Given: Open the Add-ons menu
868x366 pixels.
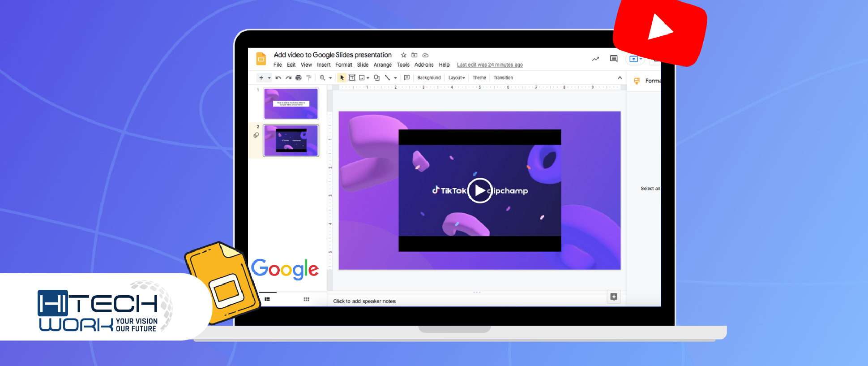Looking at the screenshot, I should pyautogui.click(x=424, y=65).
